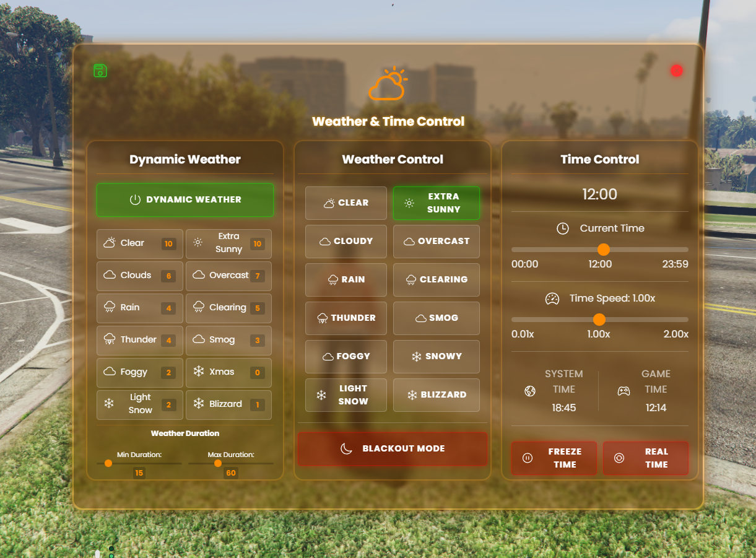The width and height of the screenshot is (756, 558).
Task: Click the orange sun-cloud logo at top
Action: click(x=388, y=84)
